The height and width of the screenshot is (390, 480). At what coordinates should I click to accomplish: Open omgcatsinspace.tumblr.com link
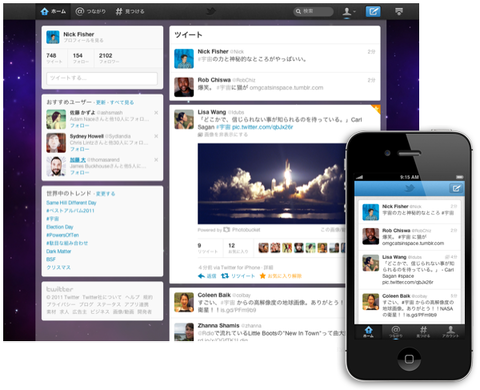[286, 88]
